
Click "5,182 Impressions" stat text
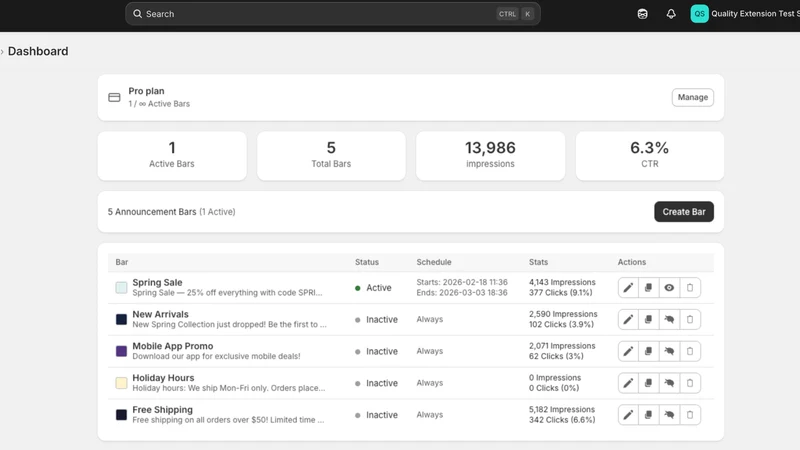(562, 409)
